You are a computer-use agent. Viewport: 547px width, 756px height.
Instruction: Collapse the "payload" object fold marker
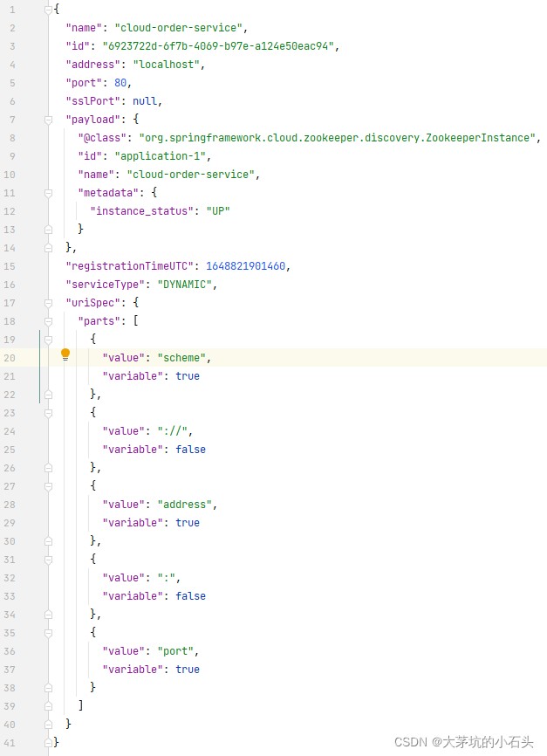coord(48,119)
